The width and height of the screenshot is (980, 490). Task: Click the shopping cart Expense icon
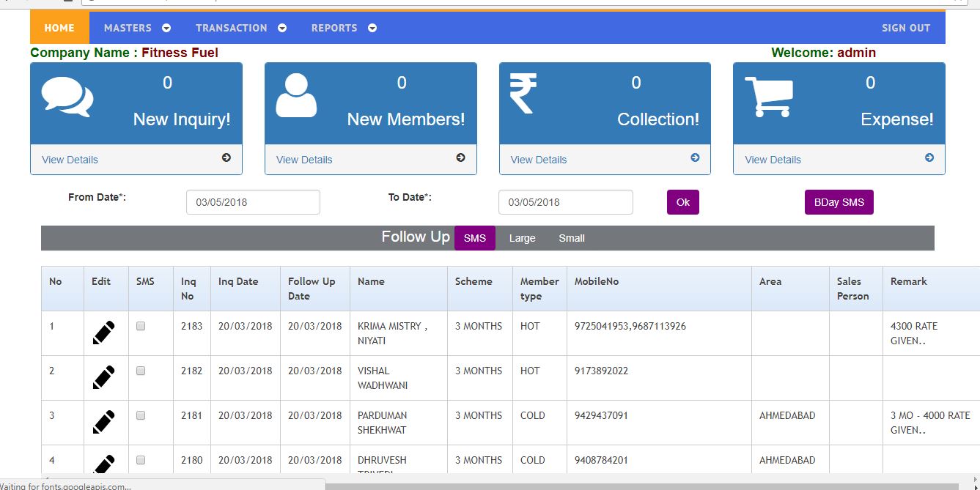point(768,97)
